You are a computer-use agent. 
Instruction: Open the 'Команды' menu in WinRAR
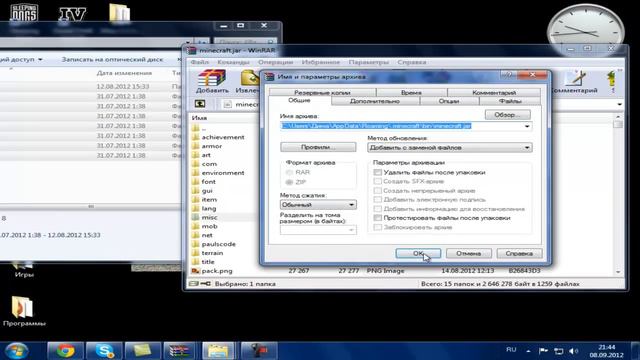[233, 62]
